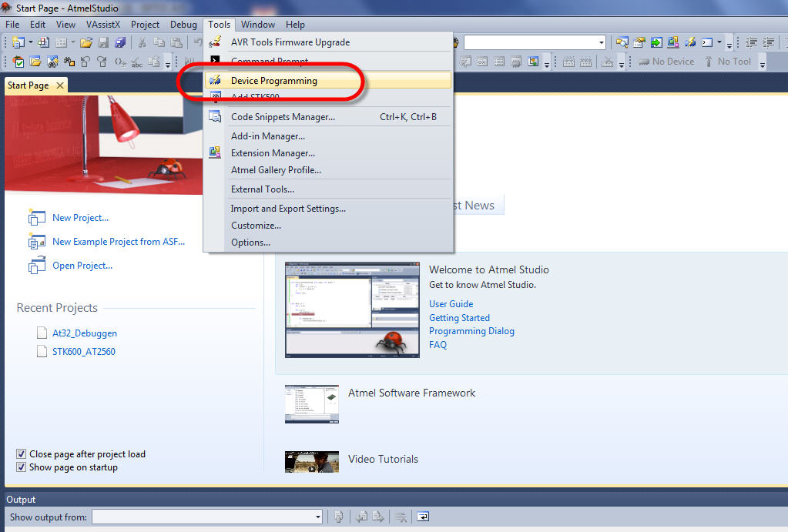Open Solution Explorer via magnifier window icon

[x=622, y=42]
